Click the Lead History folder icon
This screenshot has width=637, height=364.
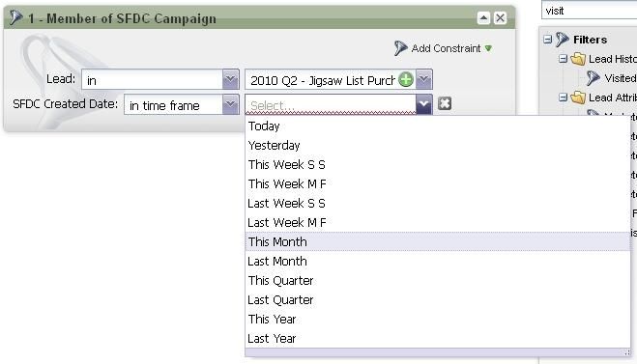[x=578, y=59]
